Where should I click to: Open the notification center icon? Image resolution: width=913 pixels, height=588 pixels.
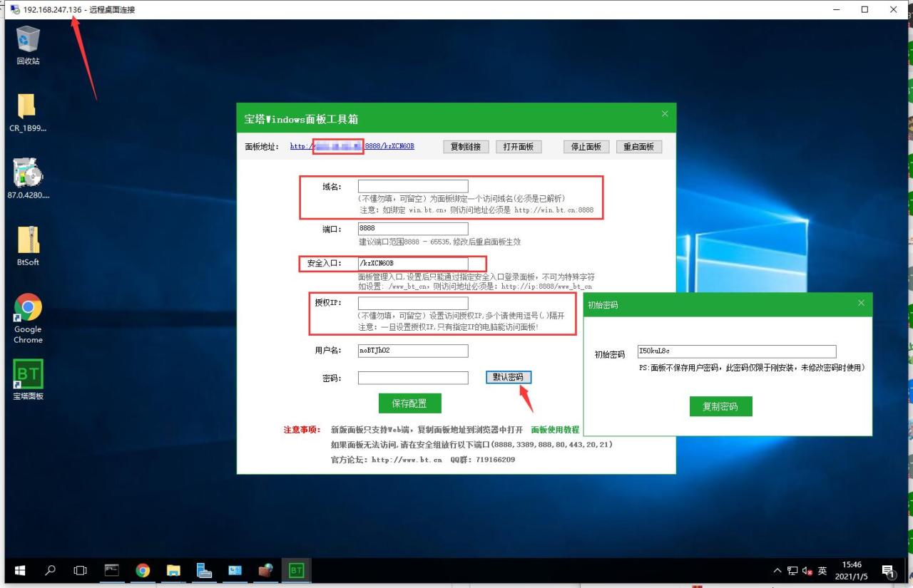click(889, 571)
